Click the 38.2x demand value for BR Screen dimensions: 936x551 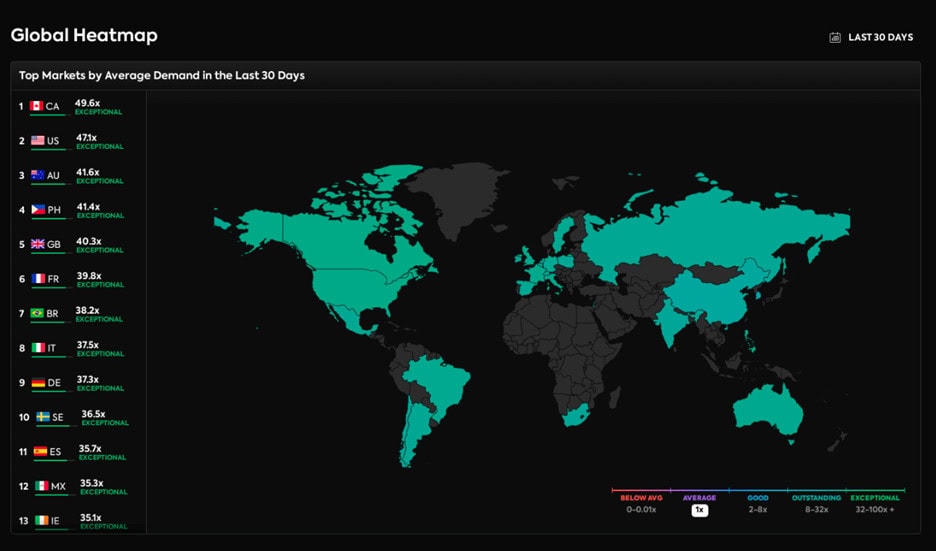coord(87,310)
